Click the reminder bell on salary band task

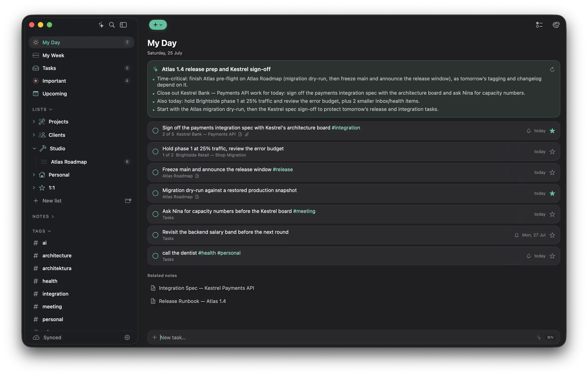pos(516,235)
